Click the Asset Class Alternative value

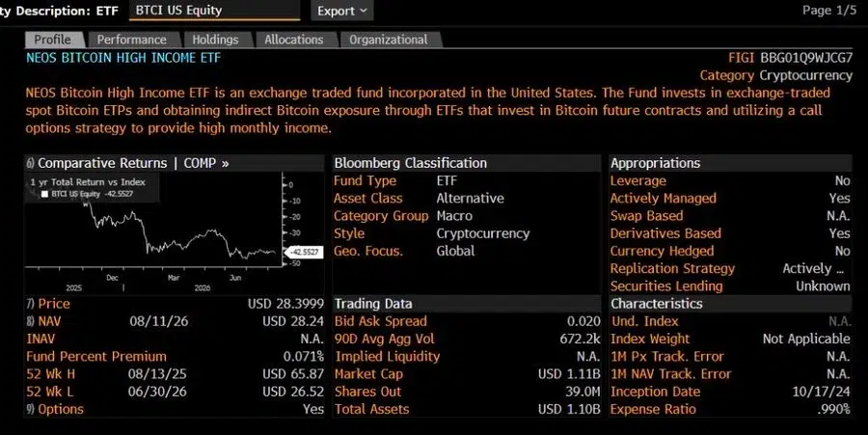pyautogui.click(x=470, y=198)
